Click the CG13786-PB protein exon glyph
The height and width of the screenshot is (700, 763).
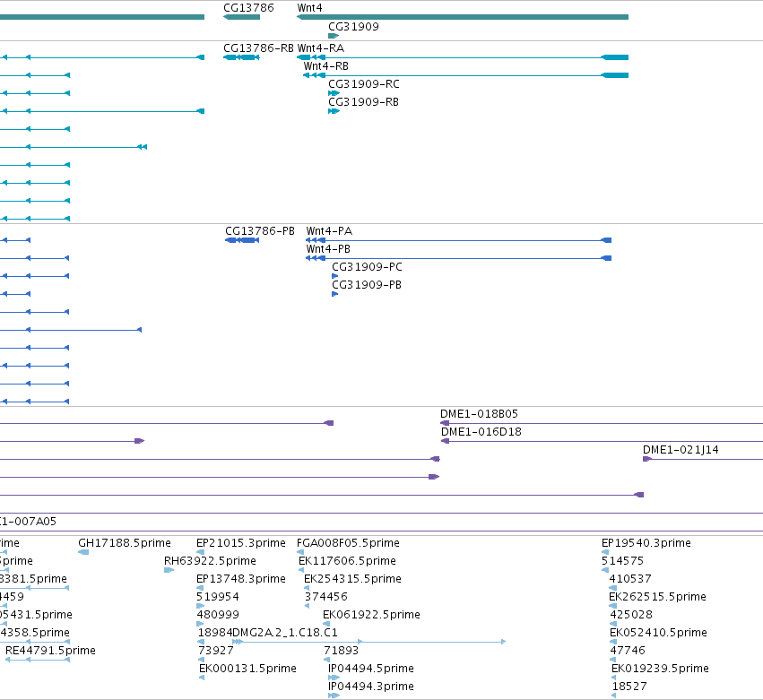click(242, 240)
